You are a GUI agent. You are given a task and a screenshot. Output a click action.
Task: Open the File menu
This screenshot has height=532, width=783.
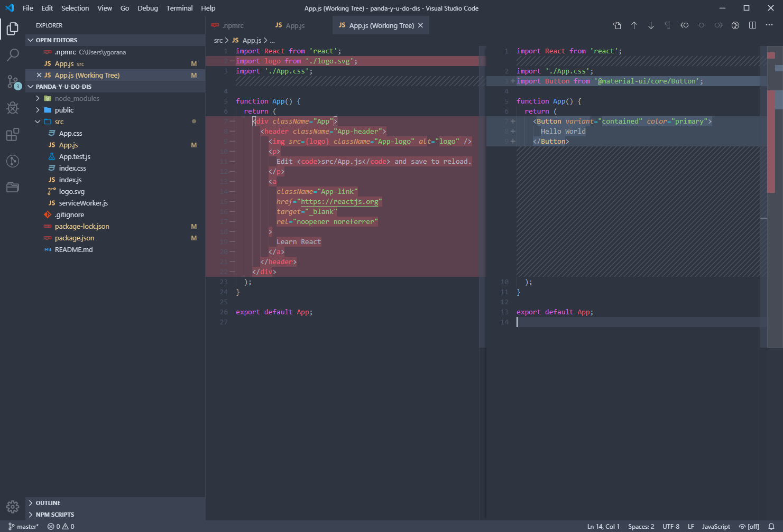tap(28, 8)
